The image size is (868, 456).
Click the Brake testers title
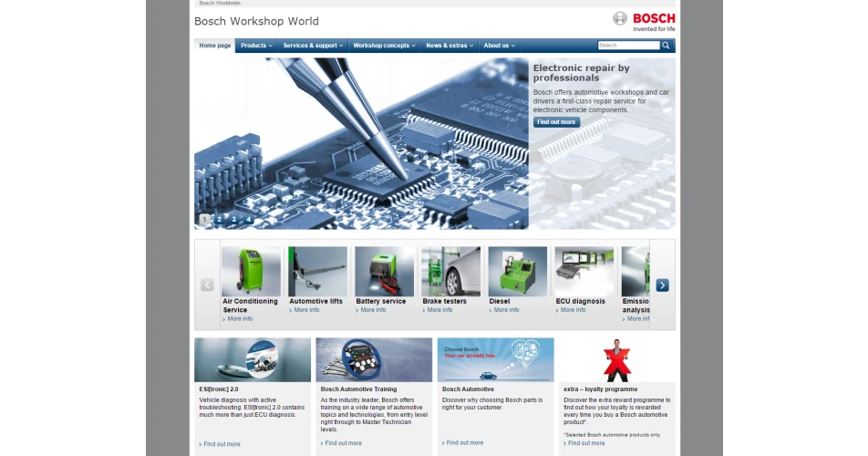(x=445, y=301)
